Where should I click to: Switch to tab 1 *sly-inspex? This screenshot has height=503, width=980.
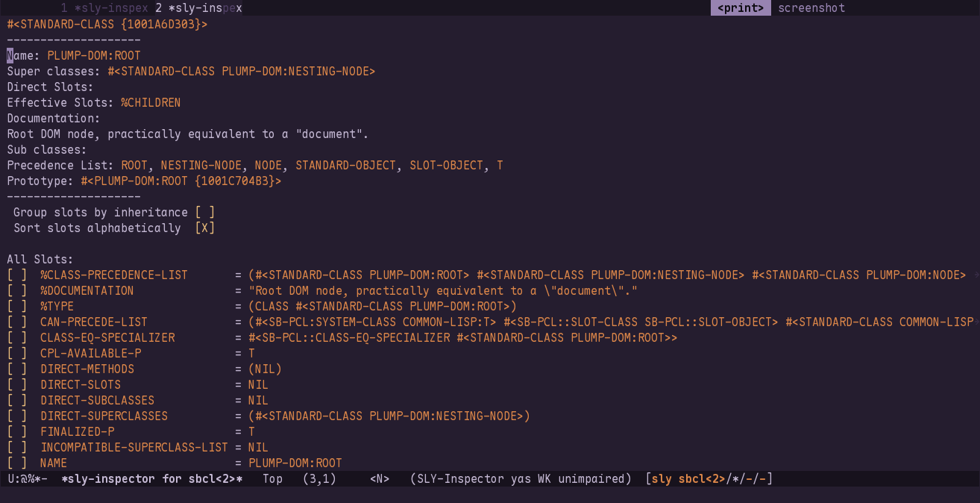click(104, 8)
